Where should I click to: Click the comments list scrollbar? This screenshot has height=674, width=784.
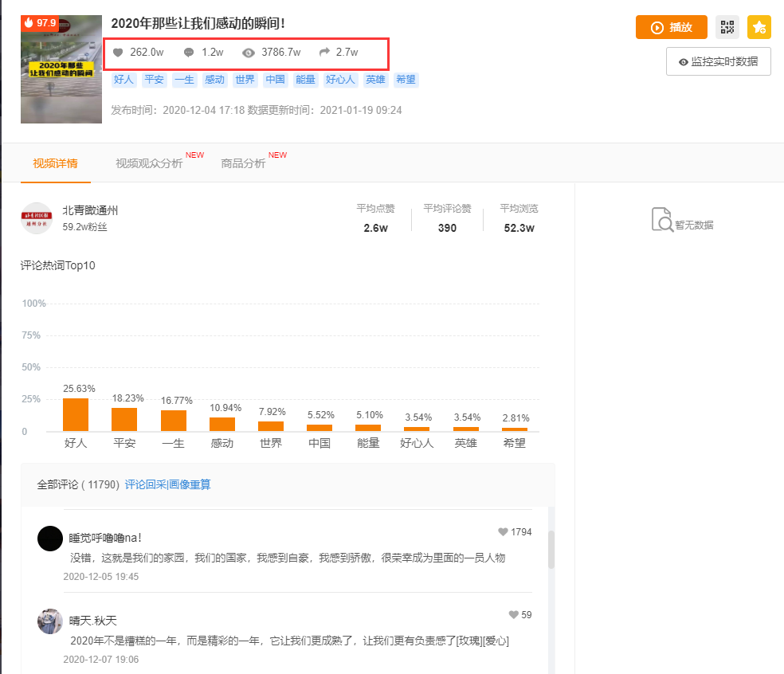point(551,550)
